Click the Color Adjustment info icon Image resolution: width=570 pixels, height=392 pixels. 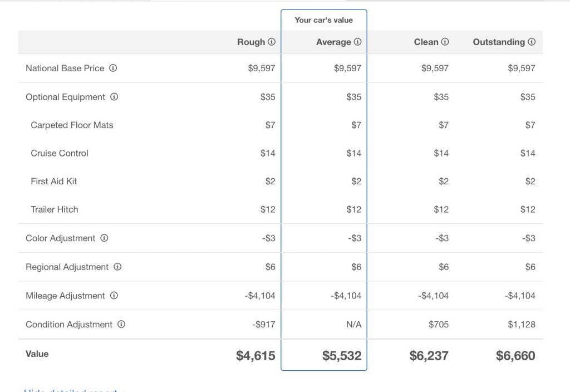pos(104,238)
